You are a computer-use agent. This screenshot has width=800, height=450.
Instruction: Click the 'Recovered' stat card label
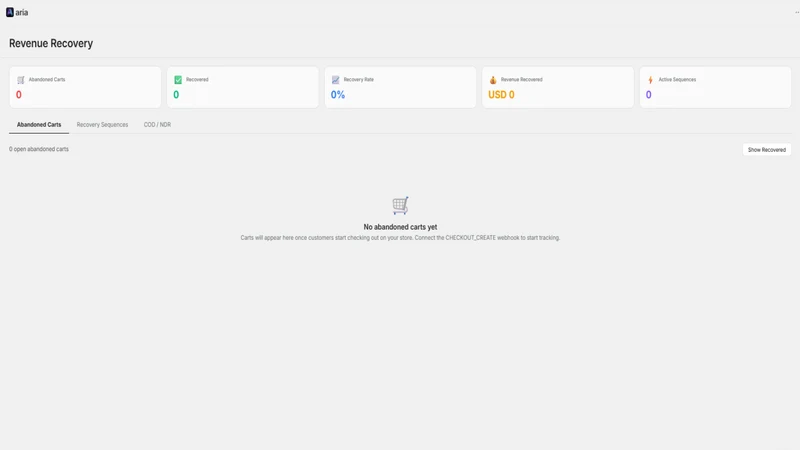click(197, 80)
